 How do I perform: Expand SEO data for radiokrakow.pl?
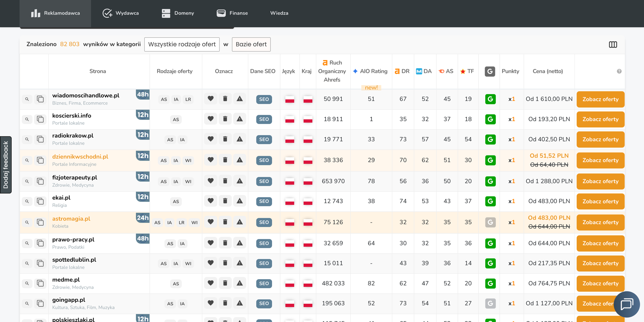click(264, 140)
